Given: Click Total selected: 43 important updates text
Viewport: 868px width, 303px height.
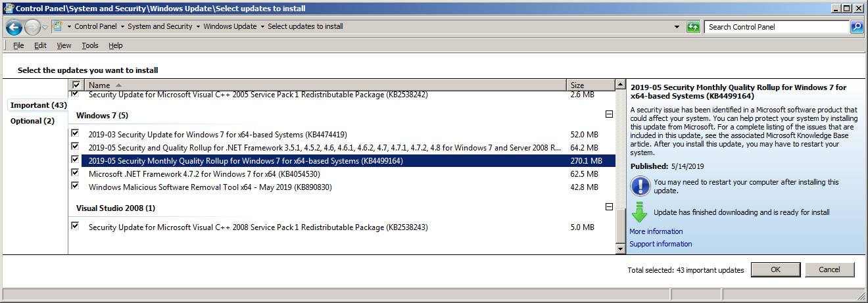Looking at the screenshot, I should (686, 270).
